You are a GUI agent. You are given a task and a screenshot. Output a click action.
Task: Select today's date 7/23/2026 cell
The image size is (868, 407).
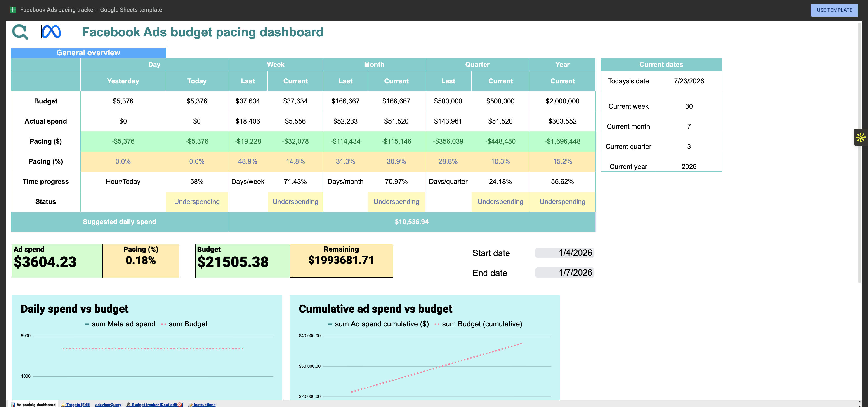(689, 81)
